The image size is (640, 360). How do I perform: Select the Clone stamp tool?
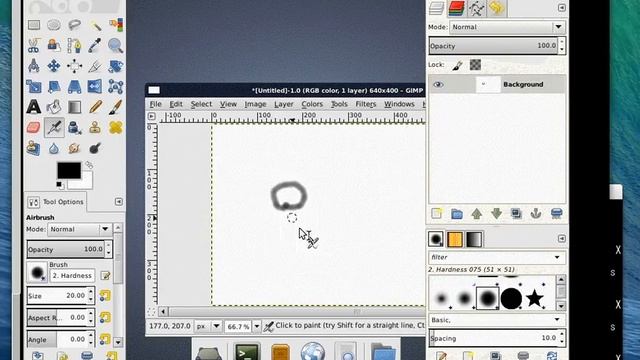point(95,127)
